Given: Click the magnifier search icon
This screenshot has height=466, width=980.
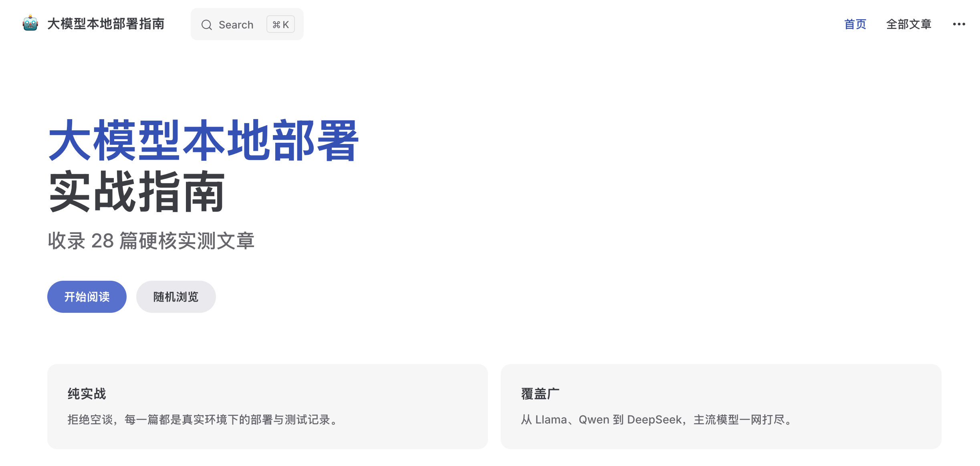Looking at the screenshot, I should click(206, 25).
